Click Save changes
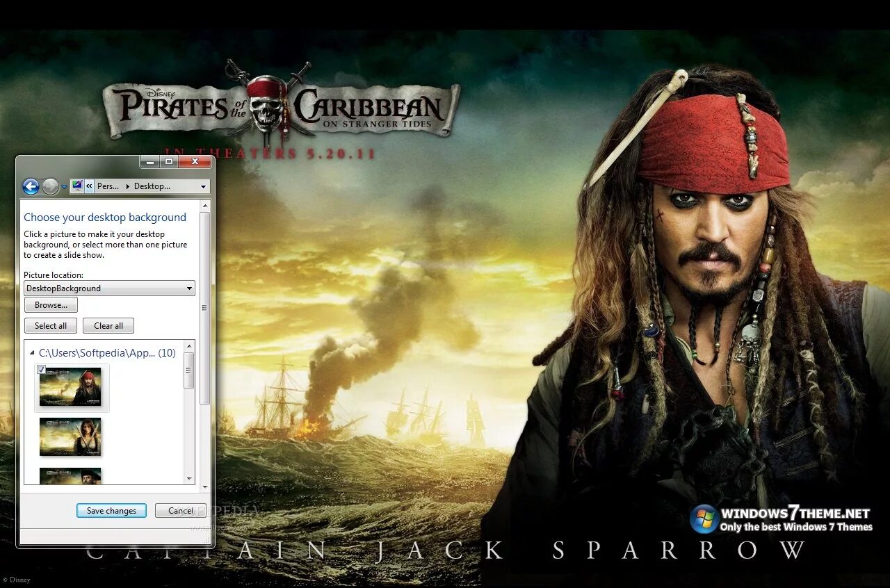Viewport: 890px width, 588px height. tap(111, 511)
